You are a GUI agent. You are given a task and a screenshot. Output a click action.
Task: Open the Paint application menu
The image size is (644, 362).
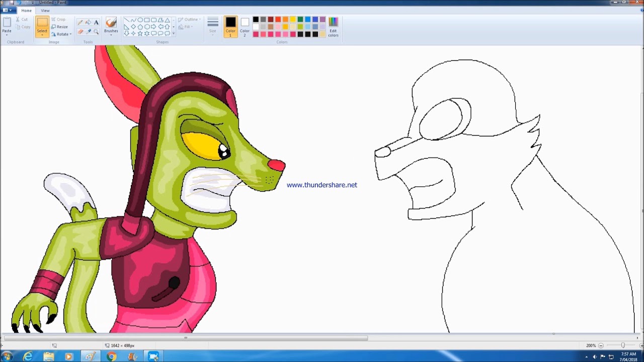click(7, 10)
